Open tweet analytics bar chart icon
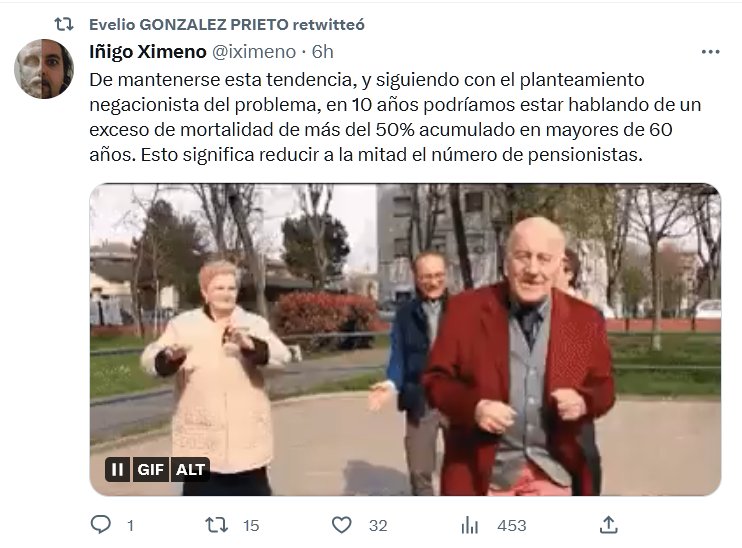This screenshot has height=548, width=742. coord(469,525)
